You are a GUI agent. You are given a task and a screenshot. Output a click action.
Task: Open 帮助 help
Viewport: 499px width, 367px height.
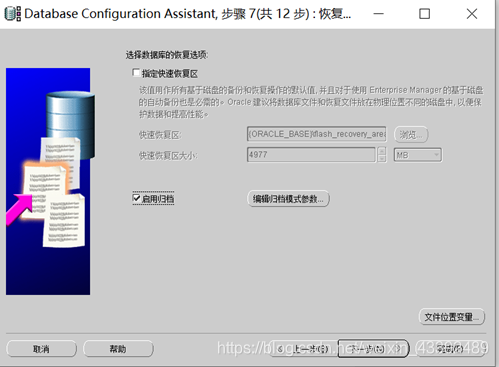tap(118, 349)
